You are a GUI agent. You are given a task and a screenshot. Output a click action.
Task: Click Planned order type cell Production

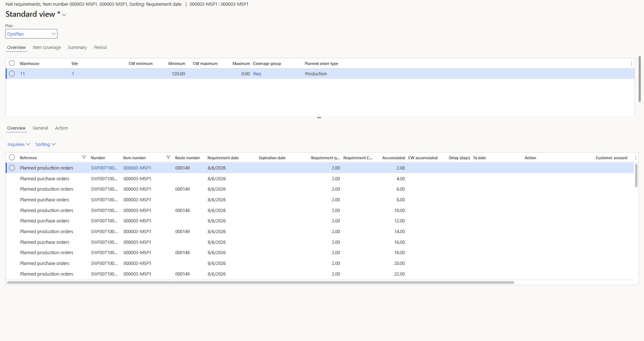[316, 74]
